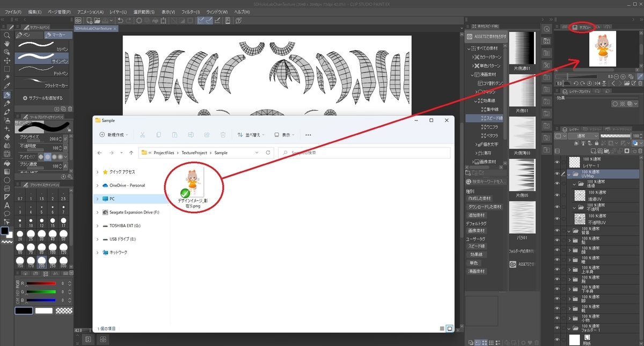Click the Undo arrow in command bar
Image resolution: width=644 pixels, height=346 pixels.
[121, 20]
